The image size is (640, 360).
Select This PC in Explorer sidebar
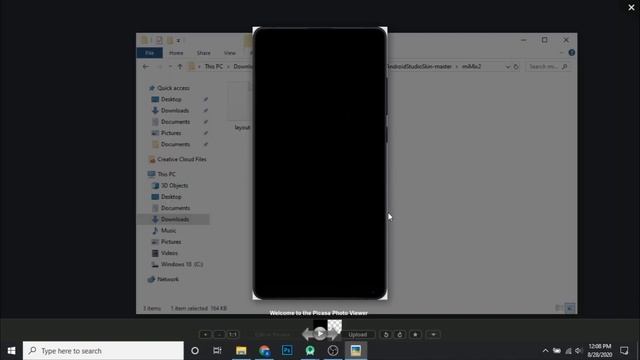coord(167,174)
